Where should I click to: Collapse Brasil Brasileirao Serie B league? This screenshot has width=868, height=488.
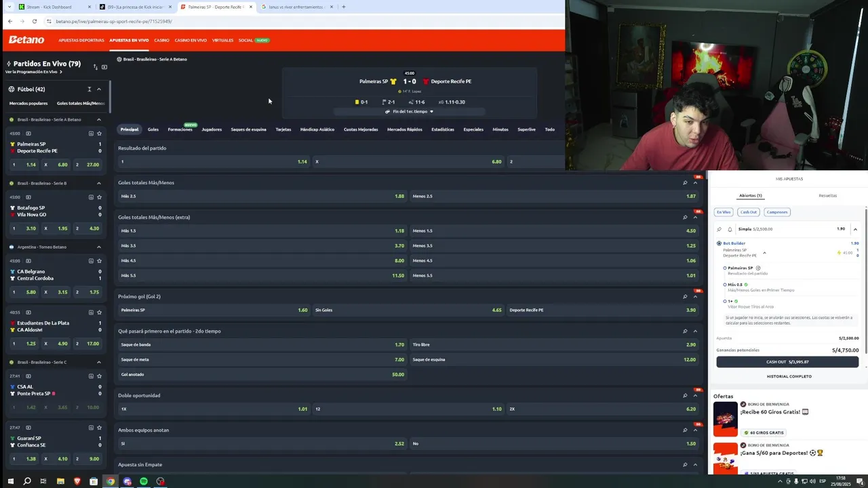[98, 183]
